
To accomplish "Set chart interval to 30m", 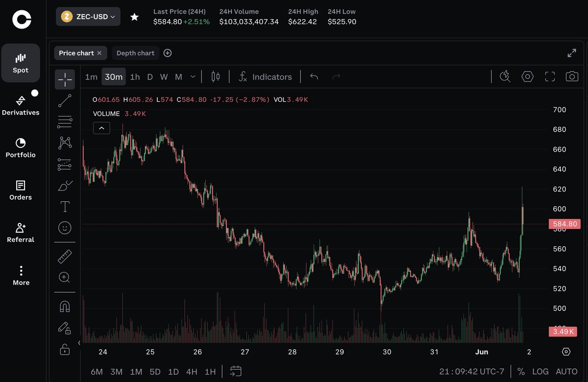I will tap(114, 77).
